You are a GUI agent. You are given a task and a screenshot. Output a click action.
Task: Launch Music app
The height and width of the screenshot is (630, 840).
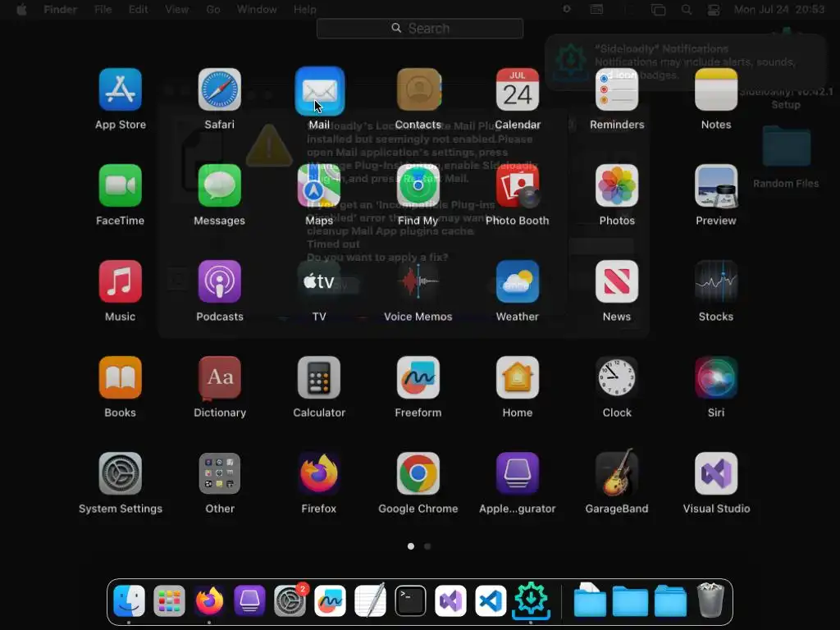click(x=120, y=281)
